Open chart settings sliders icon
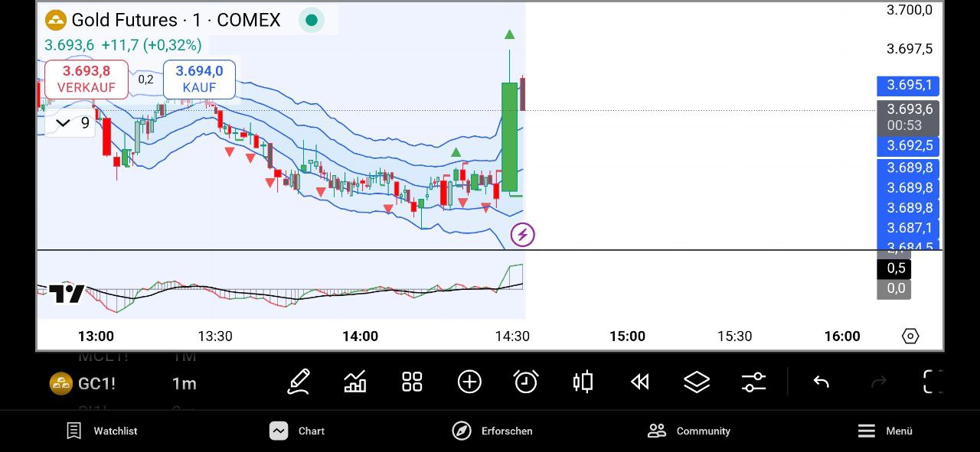Screen dimensions: 980x452 pyautogui.click(x=753, y=382)
